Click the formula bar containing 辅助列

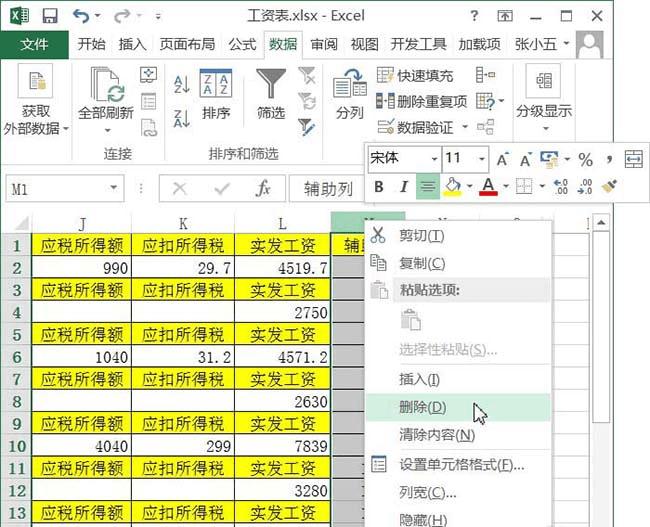click(327, 189)
